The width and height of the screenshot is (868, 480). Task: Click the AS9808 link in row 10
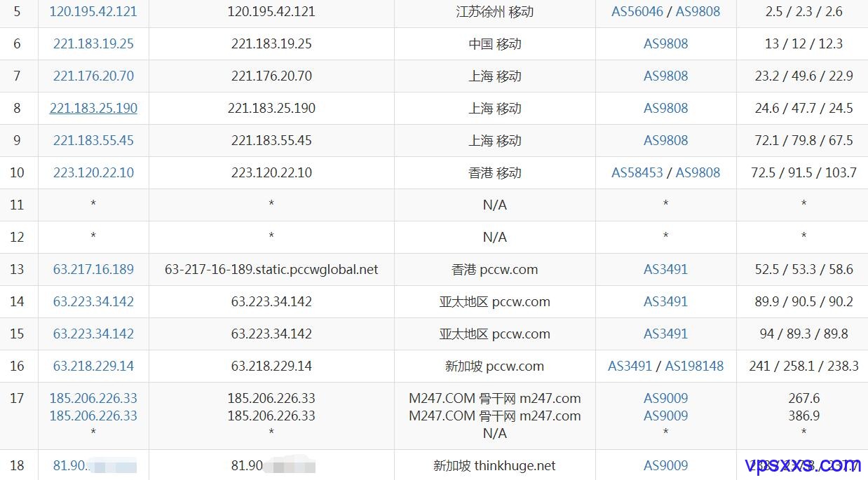pos(698,172)
